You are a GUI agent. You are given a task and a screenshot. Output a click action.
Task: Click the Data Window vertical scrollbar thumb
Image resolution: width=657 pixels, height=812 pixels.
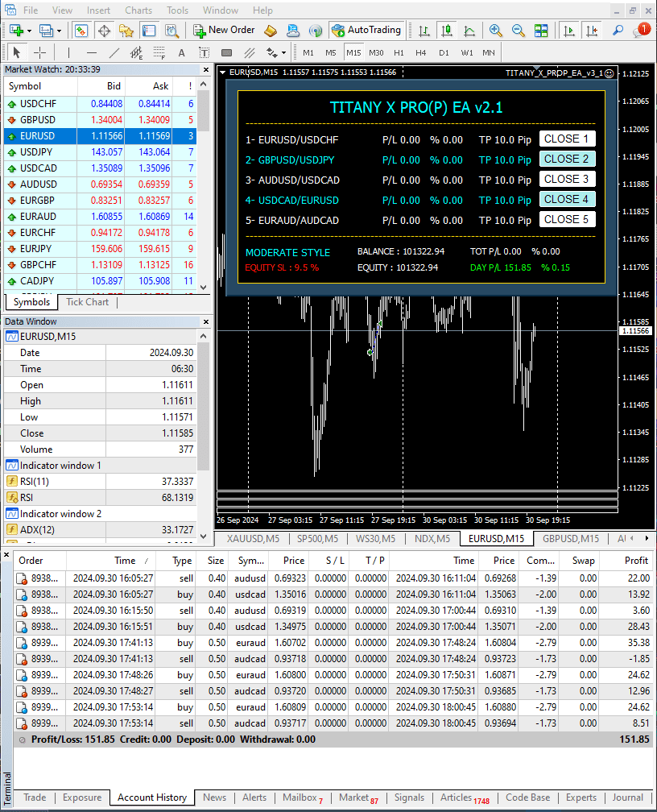point(204,407)
